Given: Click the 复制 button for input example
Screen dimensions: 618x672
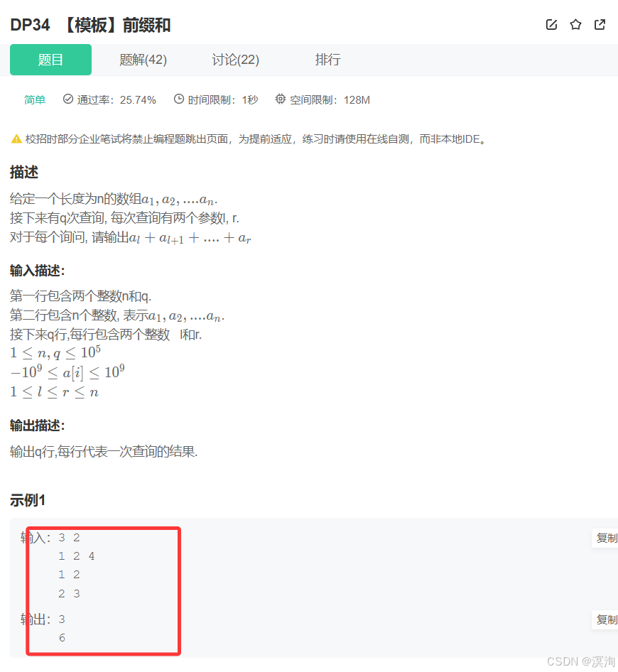Looking at the screenshot, I should click(606, 538).
